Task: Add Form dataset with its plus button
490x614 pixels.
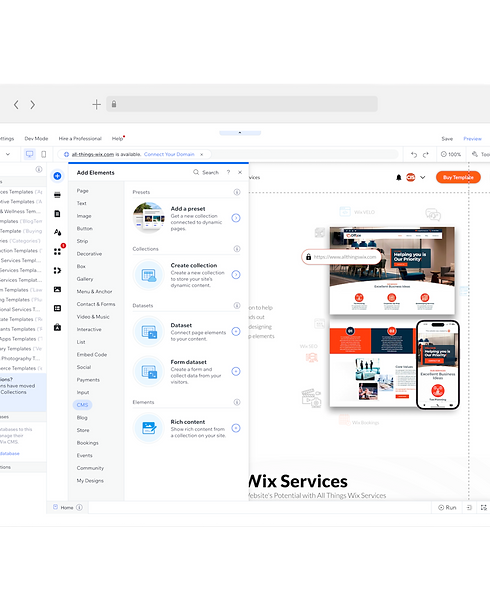Action: tap(236, 371)
